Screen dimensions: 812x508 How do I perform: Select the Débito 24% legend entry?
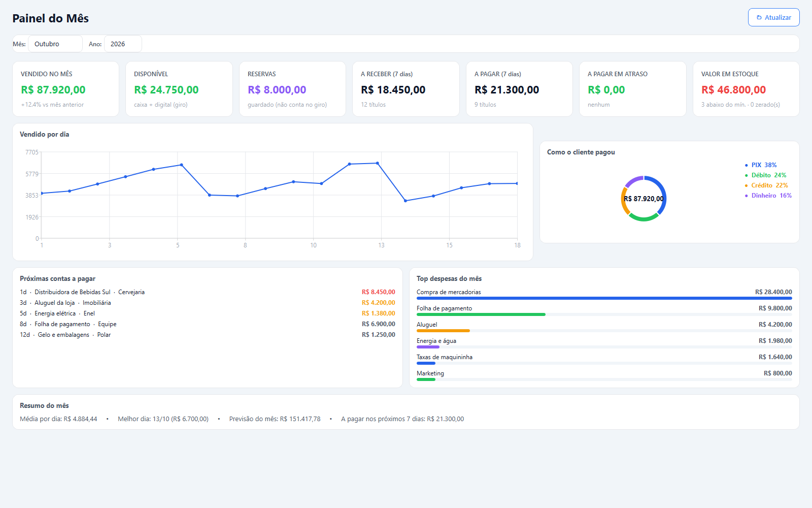point(765,175)
